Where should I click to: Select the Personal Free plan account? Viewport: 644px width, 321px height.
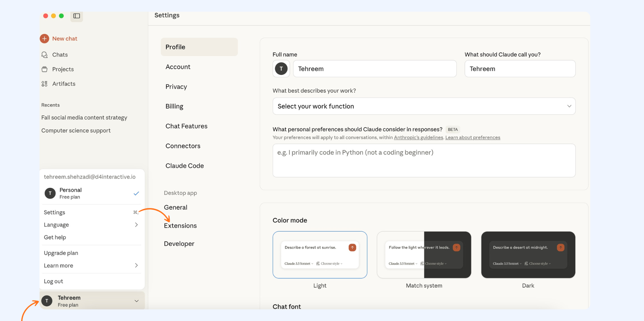coord(92,193)
